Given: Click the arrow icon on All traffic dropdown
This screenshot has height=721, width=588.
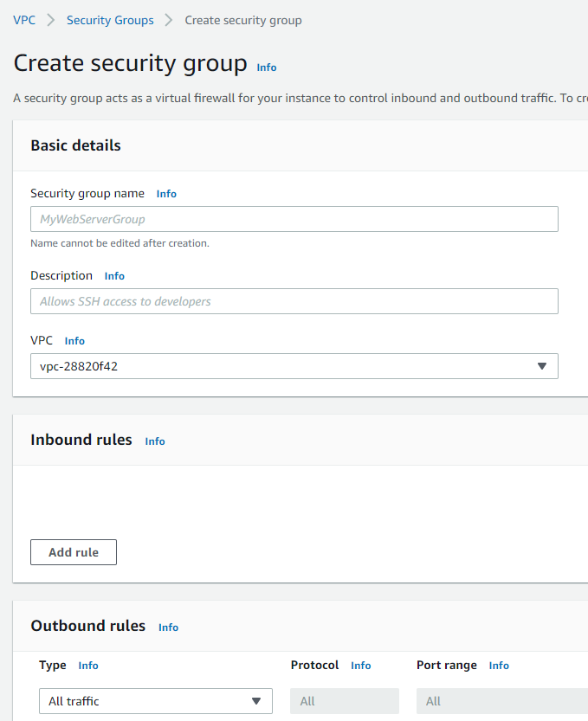Looking at the screenshot, I should pyautogui.click(x=256, y=701).
